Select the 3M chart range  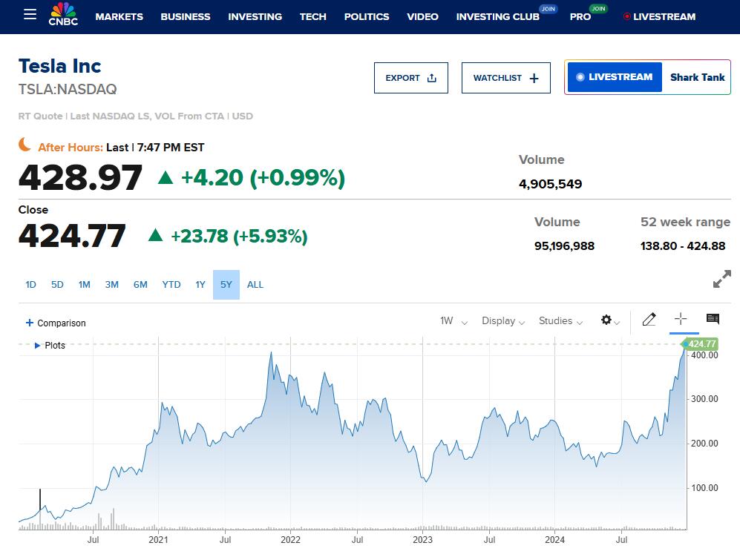coord(111,285)
